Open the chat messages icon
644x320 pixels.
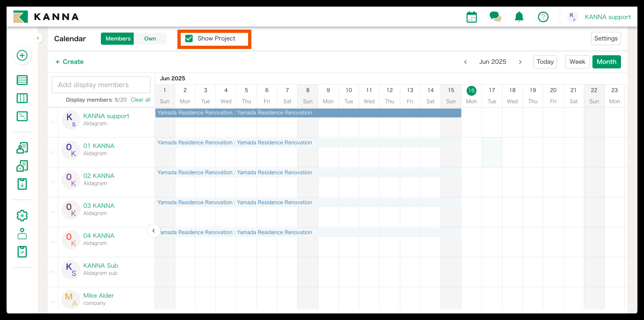(495, 17)
